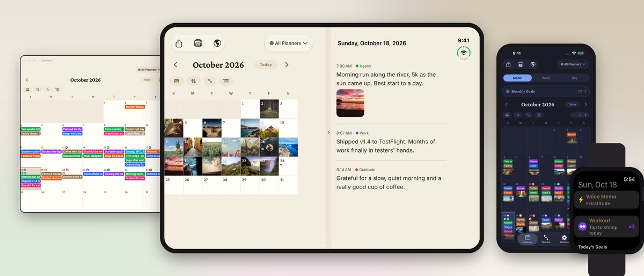The image size is (644, 276).
Task: Tap the globe icon on the tablet
Action: [x=217, y=43]
